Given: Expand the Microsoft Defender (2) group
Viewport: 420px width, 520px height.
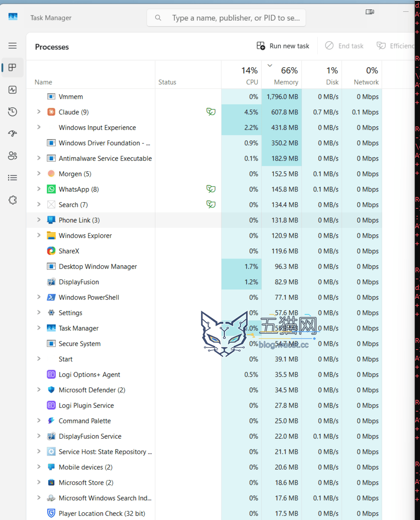Looking at the screenshot, I should click(x=39, y=390).
